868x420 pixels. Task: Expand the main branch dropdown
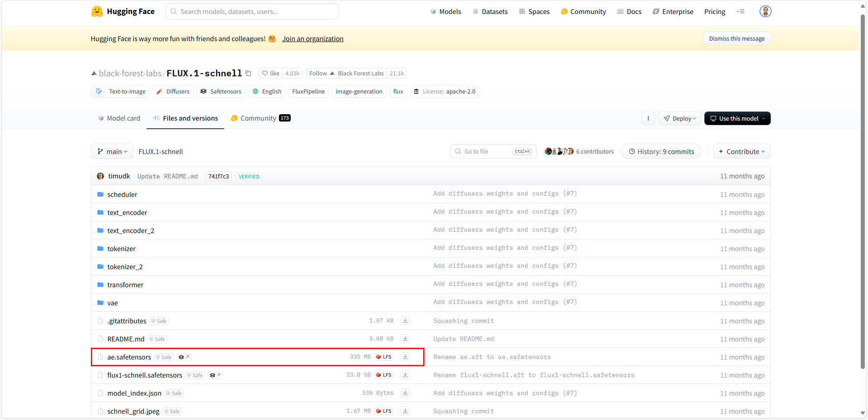pyautogui.click(x=112, y=152)
